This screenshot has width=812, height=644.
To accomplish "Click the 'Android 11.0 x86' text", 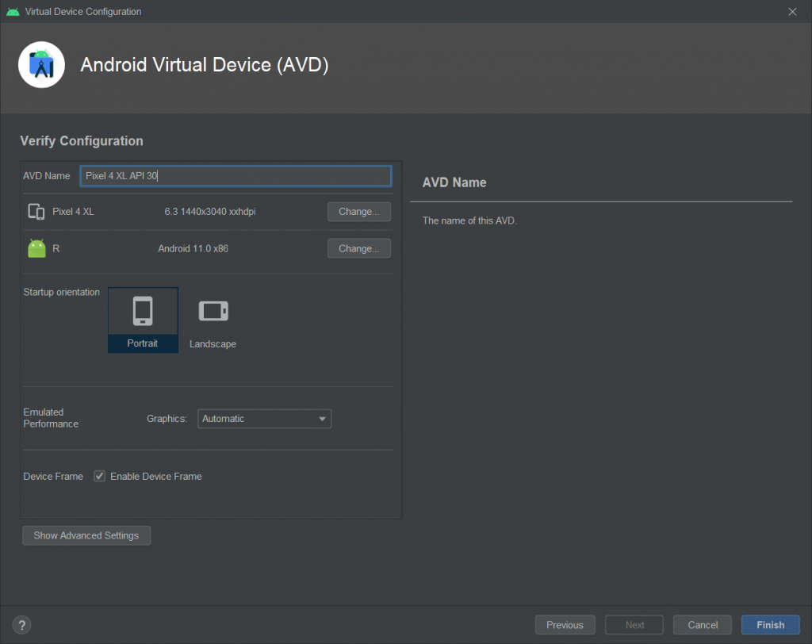I will [x=193, y=249].
